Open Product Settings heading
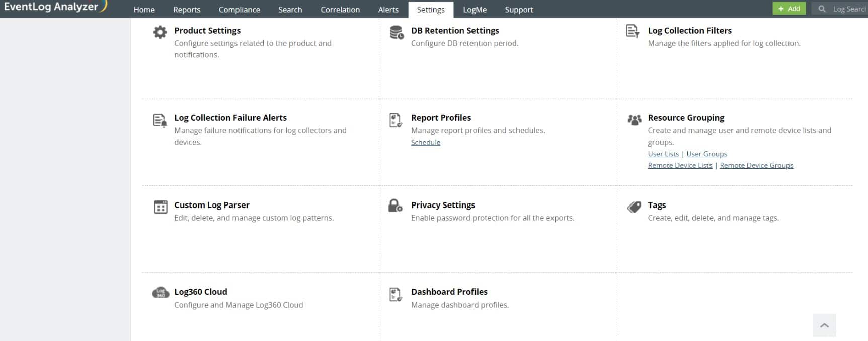The width and height of the screenshot is (868, 341). click(207, 31)
